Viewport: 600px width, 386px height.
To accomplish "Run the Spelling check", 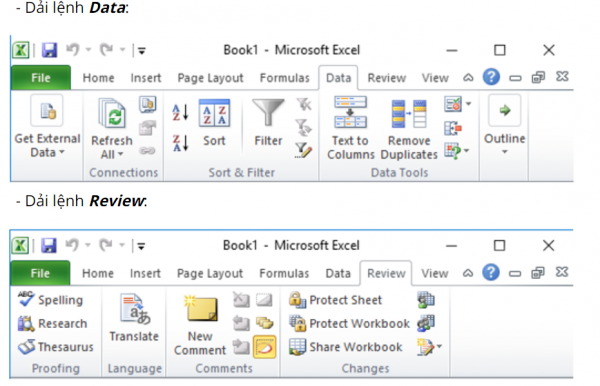I will pos(50,300).
